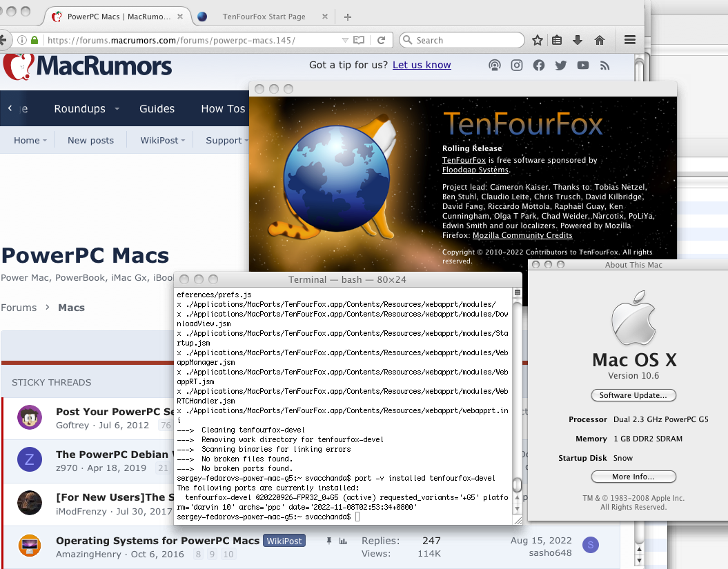Viewport: 728px width, 569px height.
Task: Open MacRumors podcast icon
Action: point(495,66)
